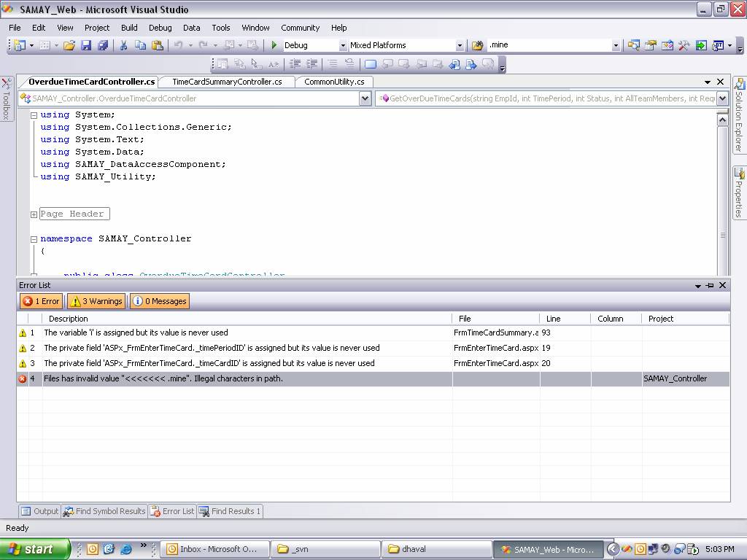Image resolution: width=747 pixels, height=560 pixels.
Task: Sort by the File column header
Action: [x=495, y=319]
